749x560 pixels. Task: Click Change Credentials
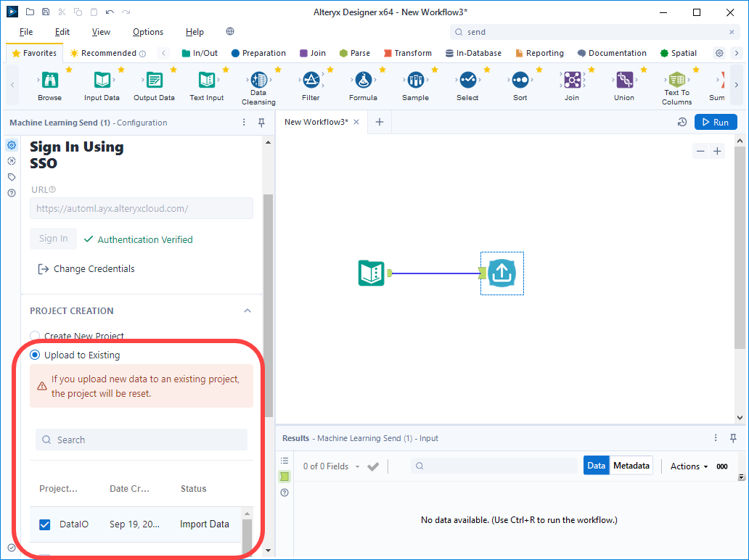[x=86, y=269]
